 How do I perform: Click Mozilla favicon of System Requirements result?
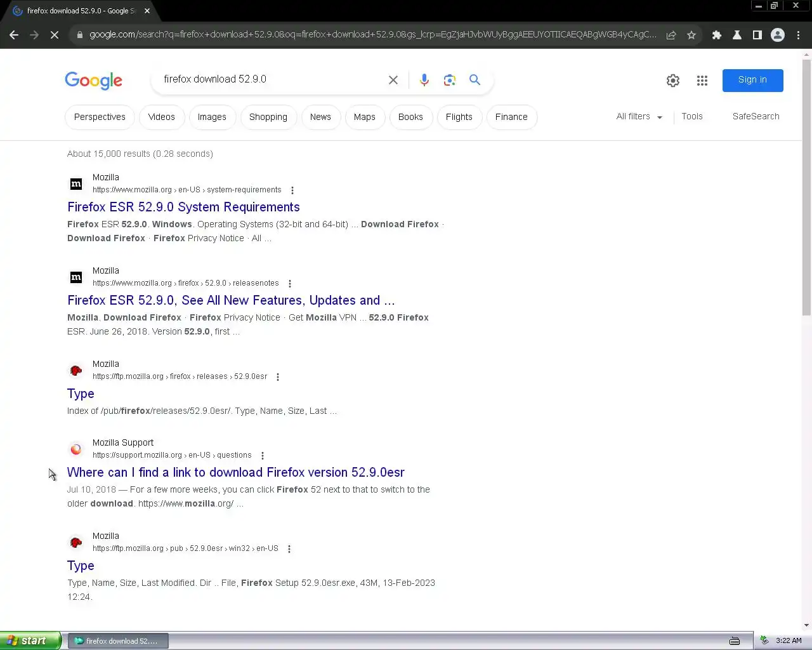pos(76,184)
